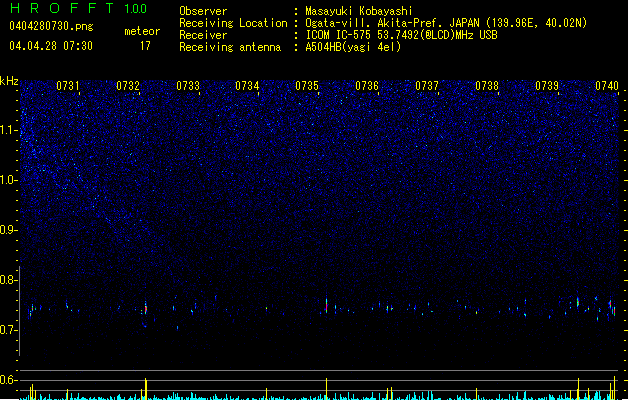Click the 0731 time marker
The image size is (629, 400).
pyautogui.click(x=68, y=86)
